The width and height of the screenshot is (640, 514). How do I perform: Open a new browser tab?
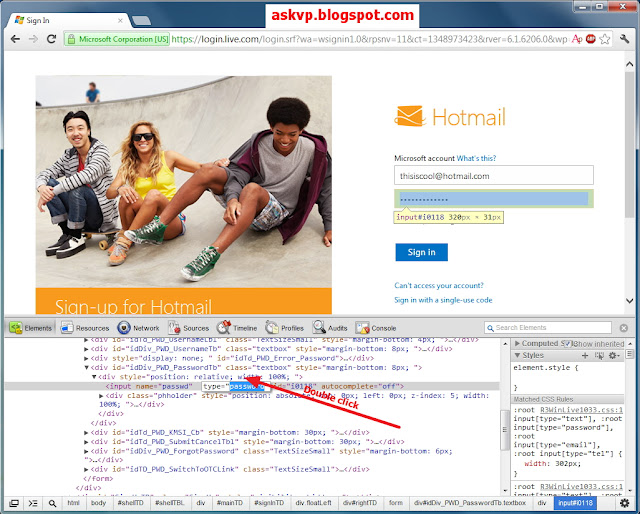(142, 20)
